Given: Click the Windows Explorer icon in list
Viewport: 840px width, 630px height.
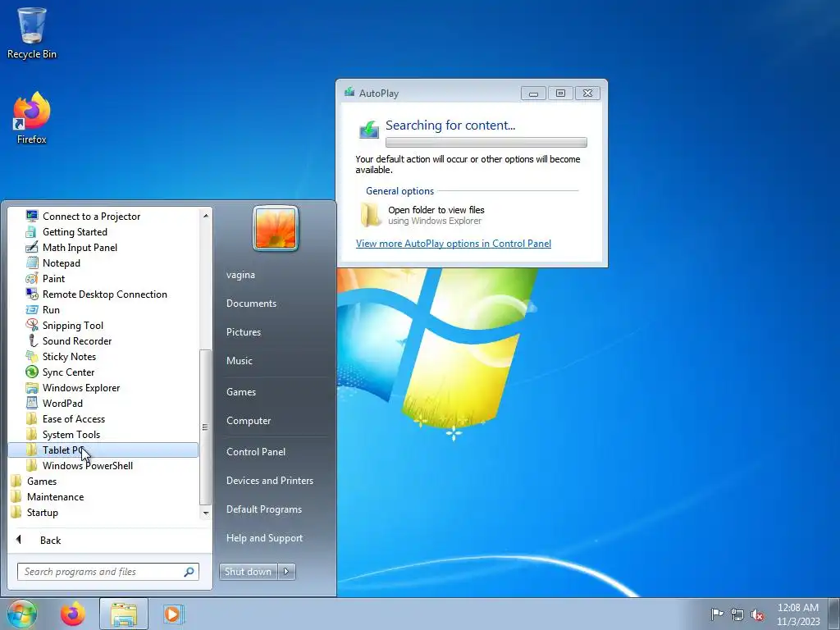Looking at the screenshot, I should tap(32, 387).
